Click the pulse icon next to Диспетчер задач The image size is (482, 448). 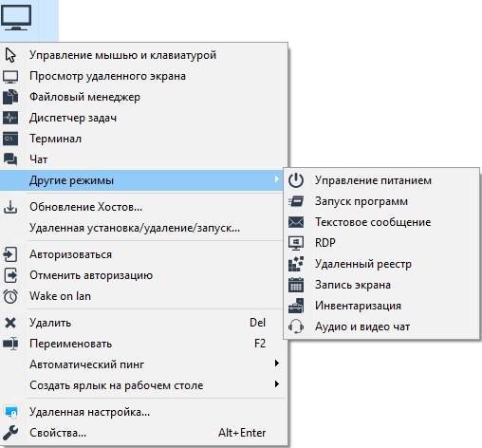tap(10, 118)
